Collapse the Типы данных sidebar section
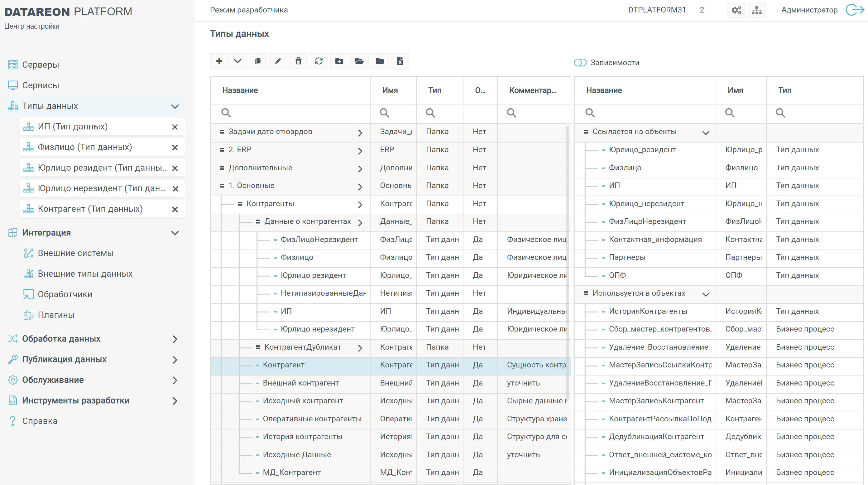868x485 pixels. pyautogui.click(x=175, y=106)
